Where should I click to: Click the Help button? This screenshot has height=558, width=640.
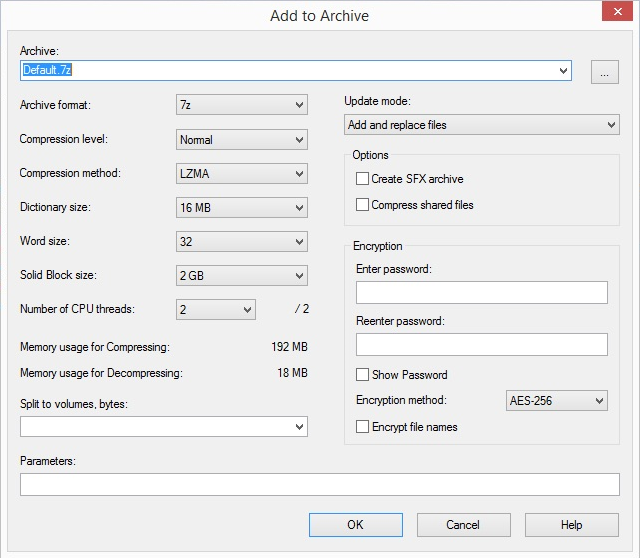click(x=571, y=525)
